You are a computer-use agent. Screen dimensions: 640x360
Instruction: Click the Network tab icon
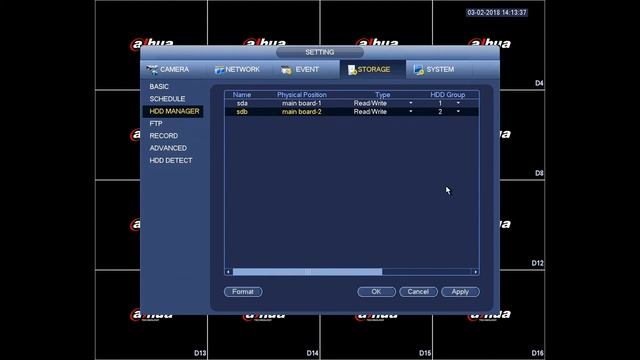(219, 70)
